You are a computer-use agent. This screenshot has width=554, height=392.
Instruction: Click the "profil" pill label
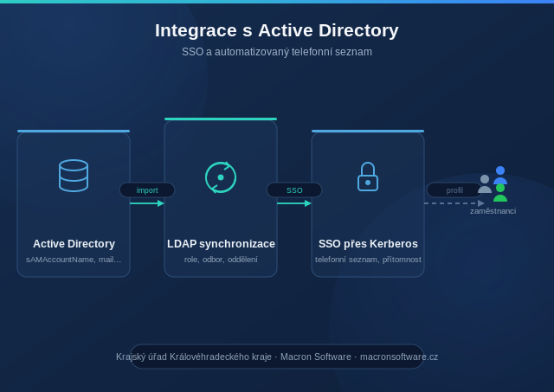click(454, 190)
